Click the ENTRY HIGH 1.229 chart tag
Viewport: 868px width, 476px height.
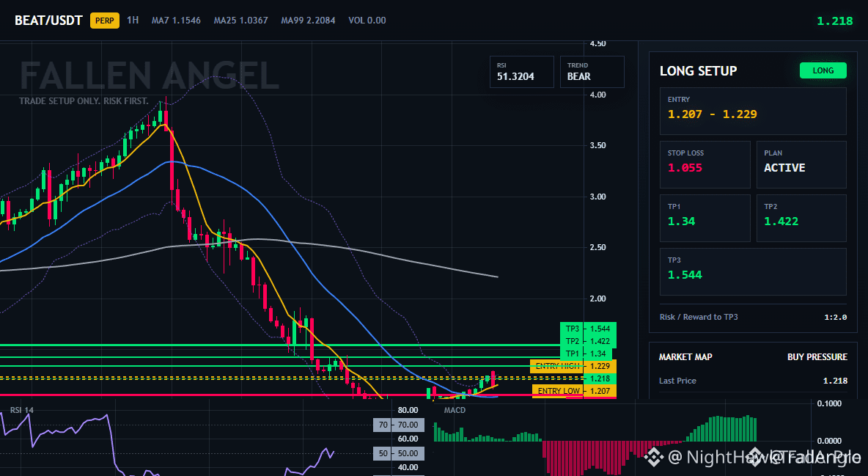coord(573,366)
